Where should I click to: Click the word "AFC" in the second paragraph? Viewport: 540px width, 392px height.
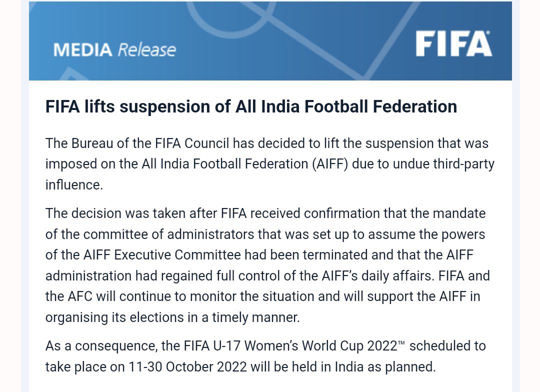[x=80, y=296]
